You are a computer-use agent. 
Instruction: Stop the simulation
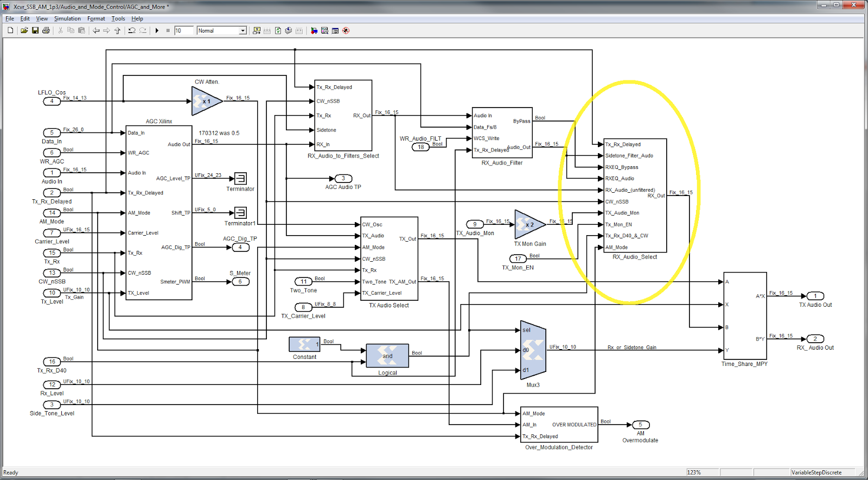(x=168, y=30)
